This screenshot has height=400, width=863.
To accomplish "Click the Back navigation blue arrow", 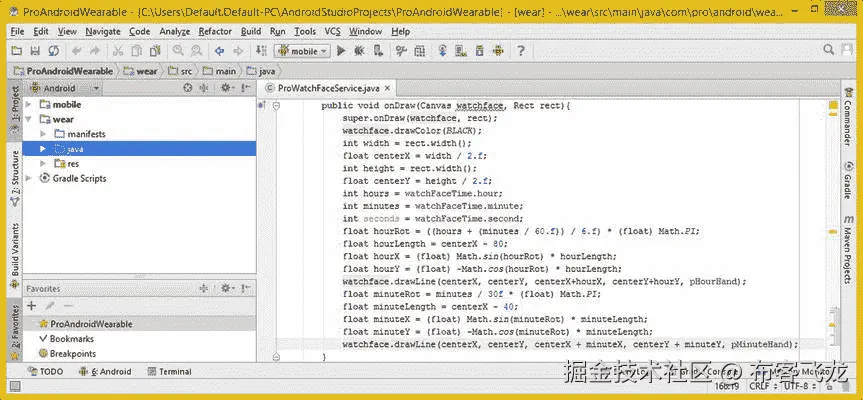I will click(x=220, y=51).
